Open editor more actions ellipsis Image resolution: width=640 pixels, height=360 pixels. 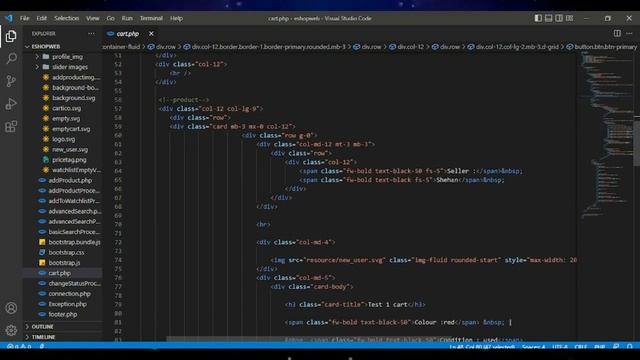629,33
